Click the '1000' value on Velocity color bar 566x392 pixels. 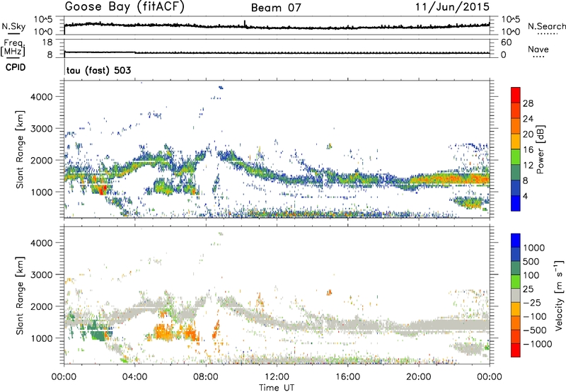click(533, 248)
